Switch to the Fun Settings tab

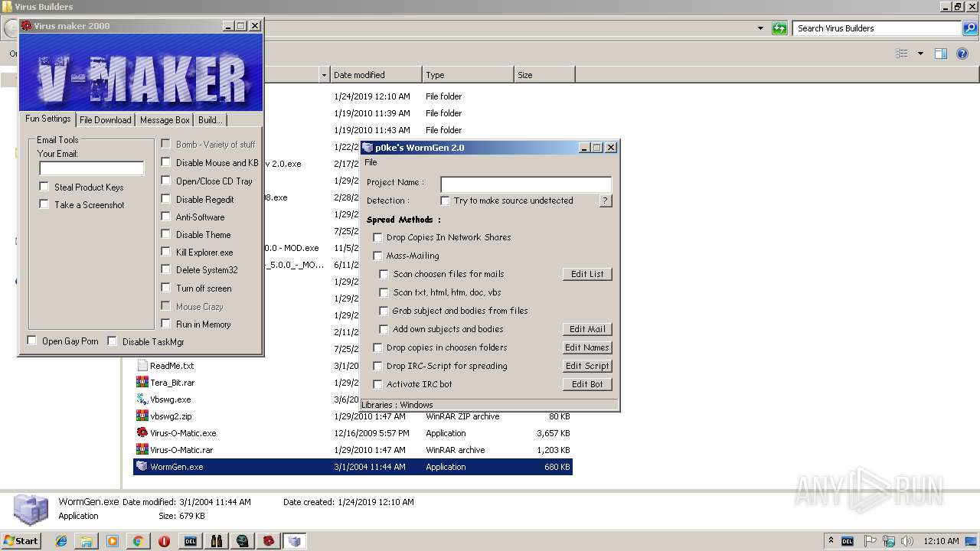(x=47, y=119)
